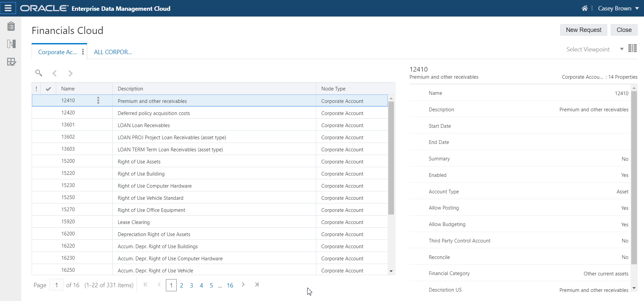
Task: Click the validation issues column header icon
Action: [x=36, y=89]
